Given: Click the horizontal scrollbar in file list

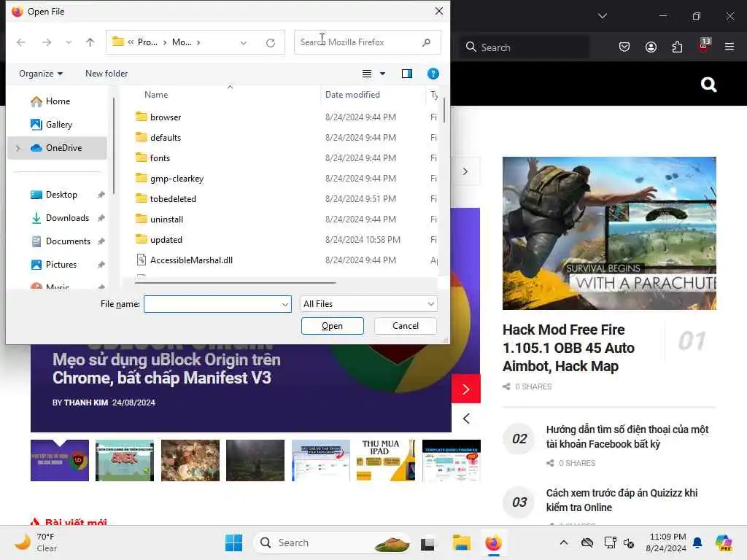Looking at the screenshot, I should tap(236, 283).
